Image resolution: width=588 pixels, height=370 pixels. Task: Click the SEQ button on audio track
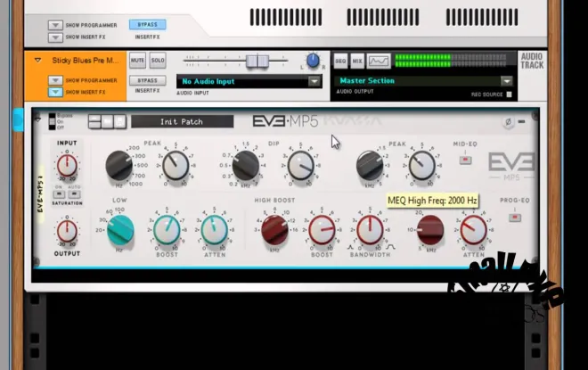point(340,61)
